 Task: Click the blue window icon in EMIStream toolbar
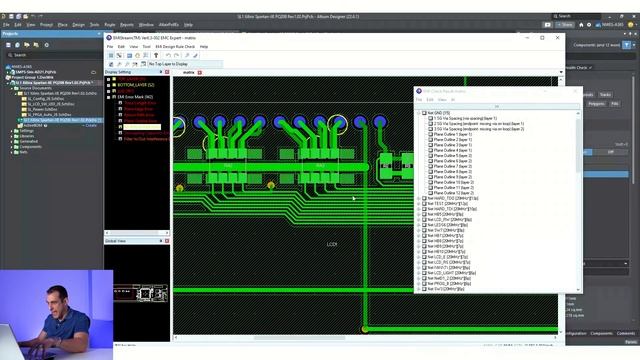[129, 55]
